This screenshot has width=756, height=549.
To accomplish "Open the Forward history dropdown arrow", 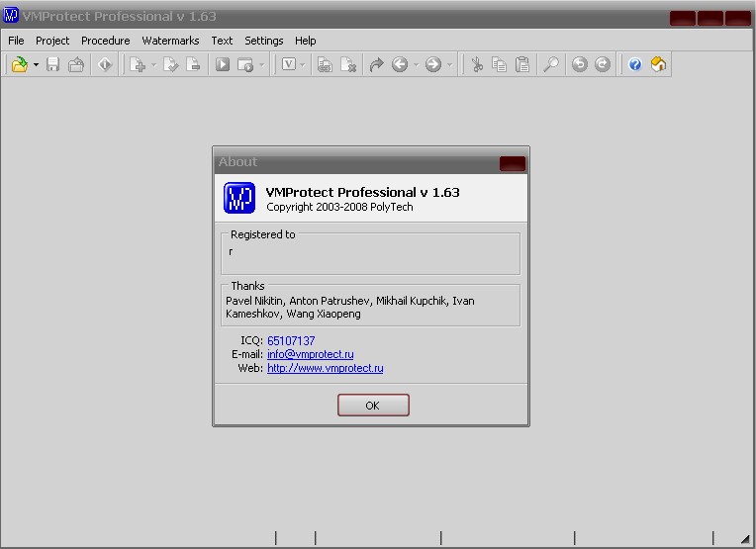I will (449, 64).
